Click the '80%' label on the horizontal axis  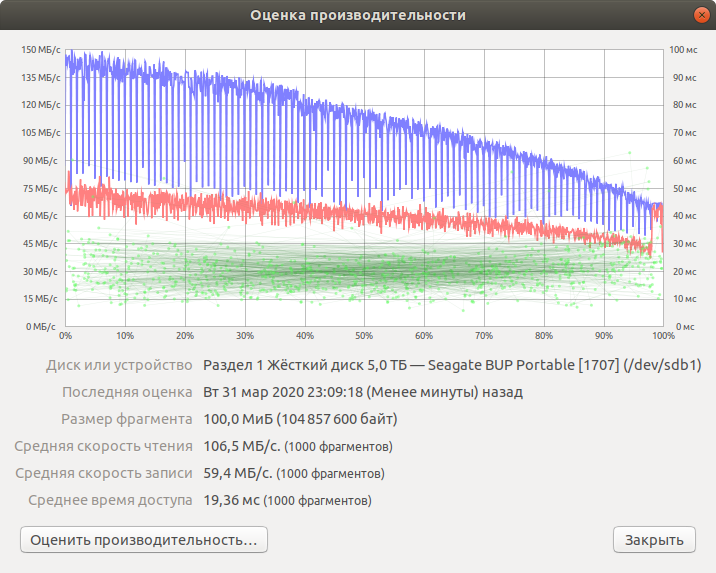coord(544,336)
